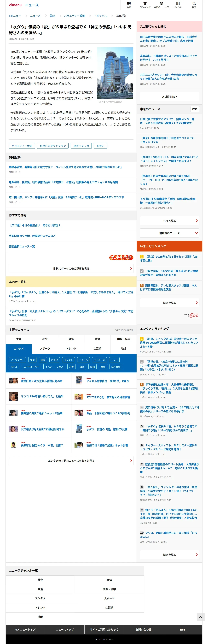Click breadcrumb link 芸能
The image size is (208, 644).
(52, 16)
